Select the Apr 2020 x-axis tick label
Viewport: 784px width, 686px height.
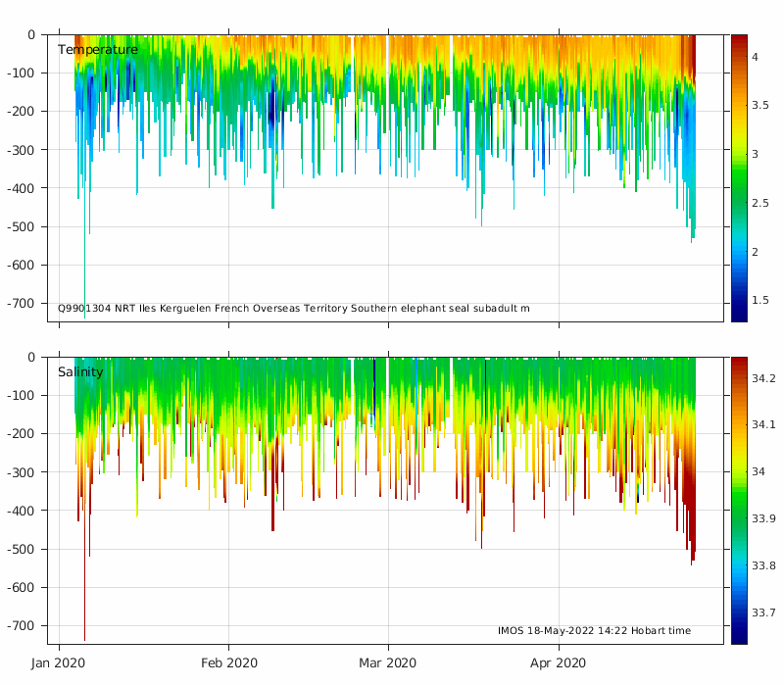[x=559, y=663]
